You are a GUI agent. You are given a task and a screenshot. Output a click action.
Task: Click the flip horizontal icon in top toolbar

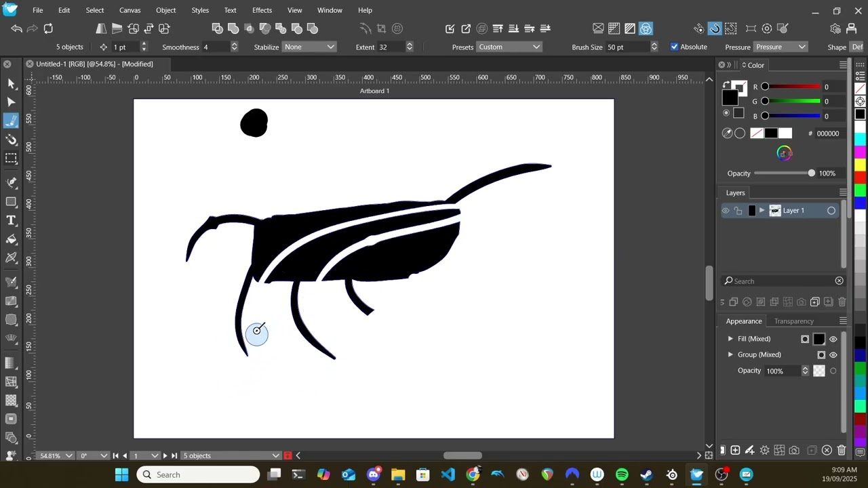[x=101, y=28]
